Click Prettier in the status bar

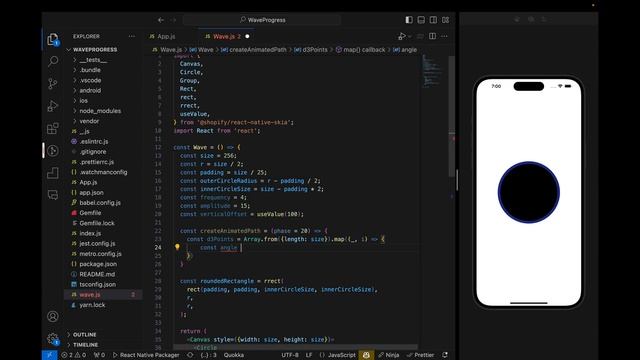point(421,355)
